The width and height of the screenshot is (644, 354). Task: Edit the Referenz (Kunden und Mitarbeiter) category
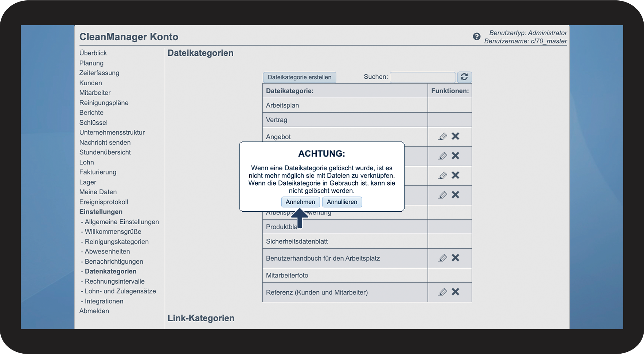(x=442, y=292)
